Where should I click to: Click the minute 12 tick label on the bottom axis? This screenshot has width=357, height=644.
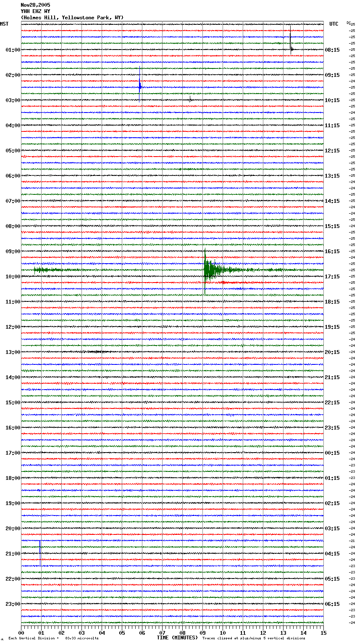pyautogui.click(x=263, y=633)
